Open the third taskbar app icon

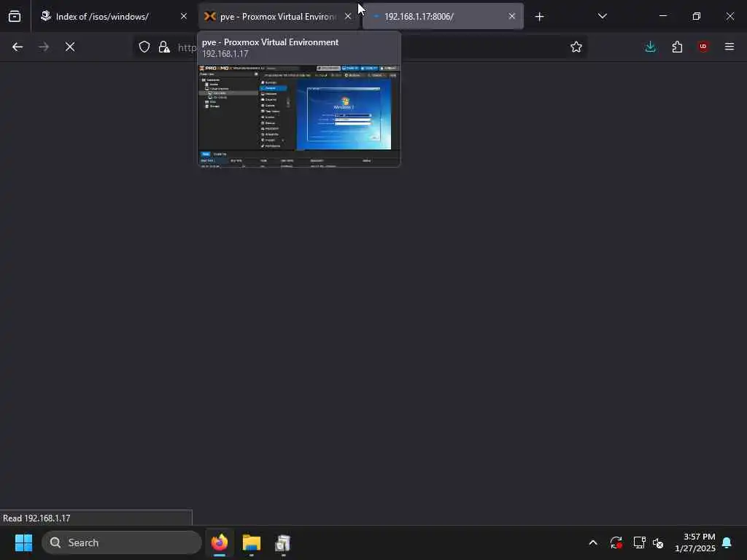[283, 542]
